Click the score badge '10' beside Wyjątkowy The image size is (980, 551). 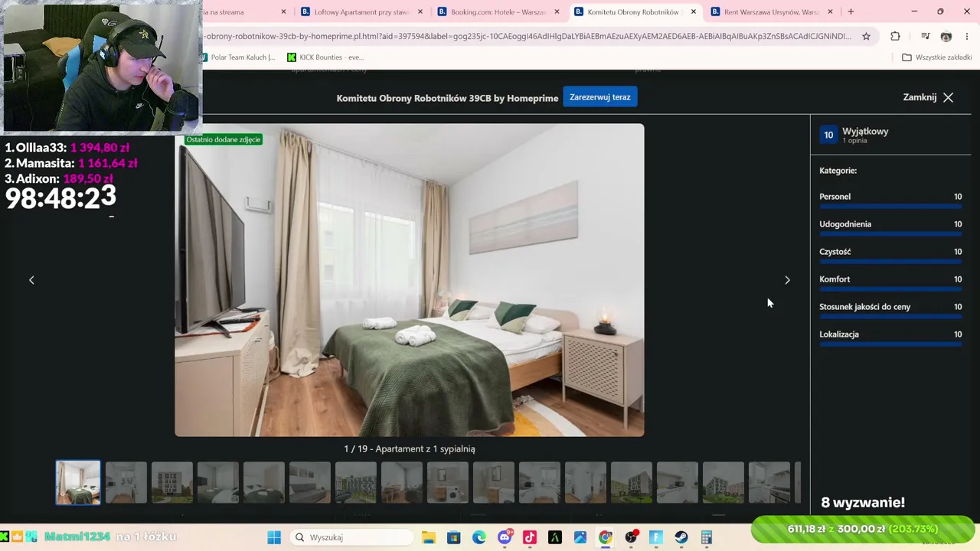click(x=828, y=135)
